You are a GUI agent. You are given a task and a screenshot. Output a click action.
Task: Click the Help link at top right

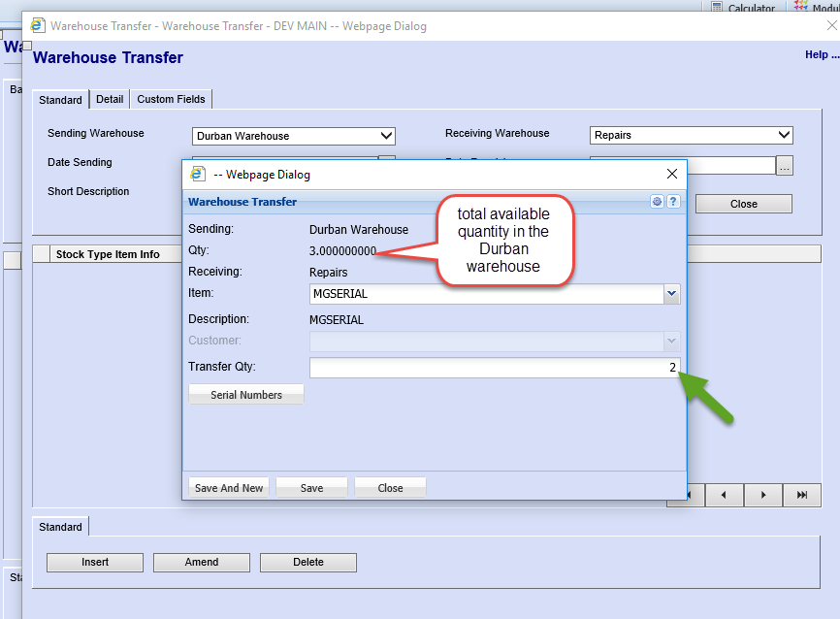(821, 55)
